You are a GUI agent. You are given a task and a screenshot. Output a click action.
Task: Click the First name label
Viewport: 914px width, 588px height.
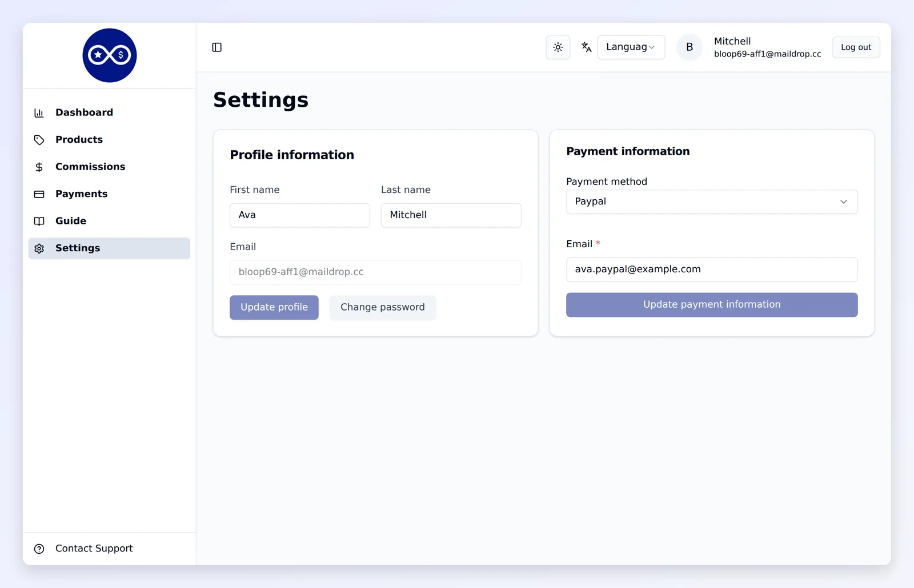pyautogui.click(x=255, y=190)
